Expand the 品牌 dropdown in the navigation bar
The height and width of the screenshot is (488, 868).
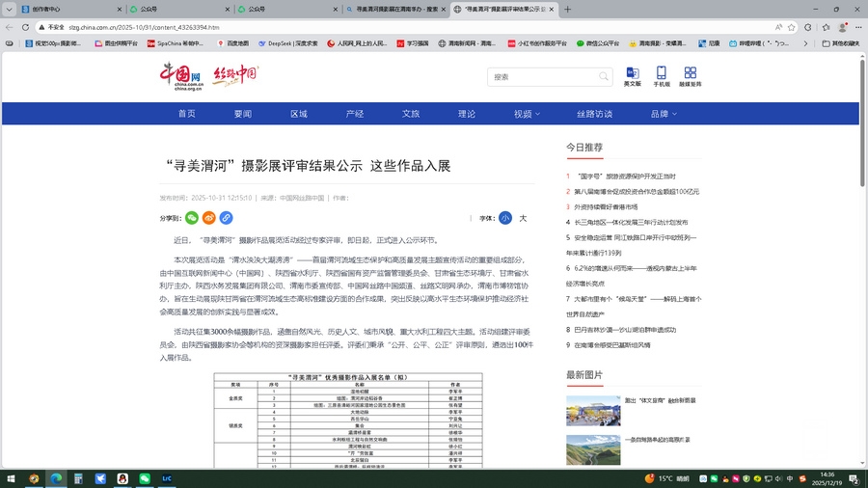coord(664,114)
